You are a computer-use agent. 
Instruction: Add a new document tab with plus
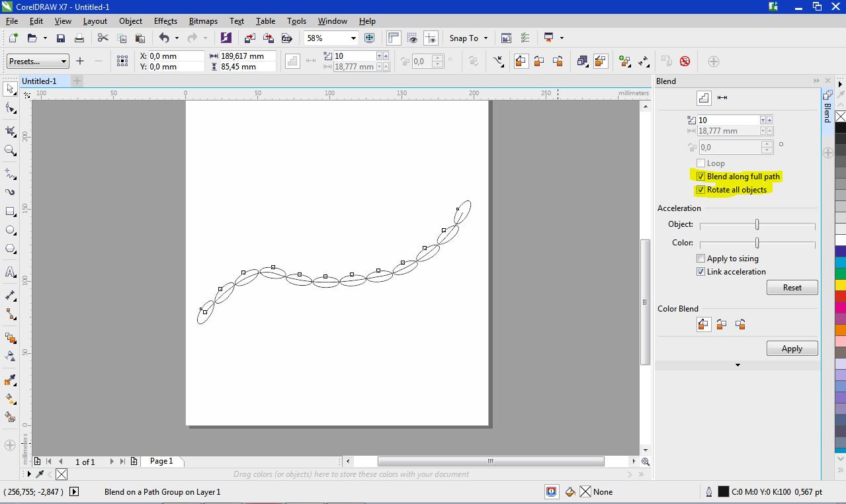click(77, 81)
